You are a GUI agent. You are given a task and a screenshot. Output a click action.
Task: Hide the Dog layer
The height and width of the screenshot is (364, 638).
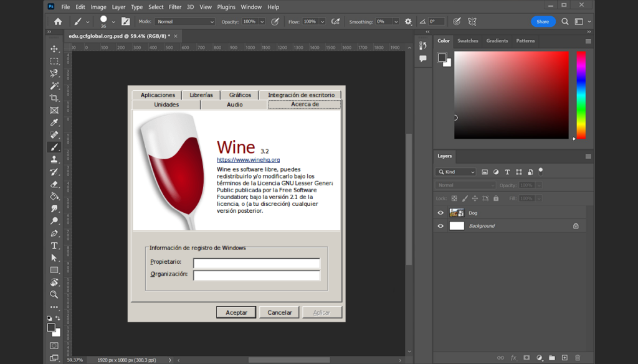(440, 212)
